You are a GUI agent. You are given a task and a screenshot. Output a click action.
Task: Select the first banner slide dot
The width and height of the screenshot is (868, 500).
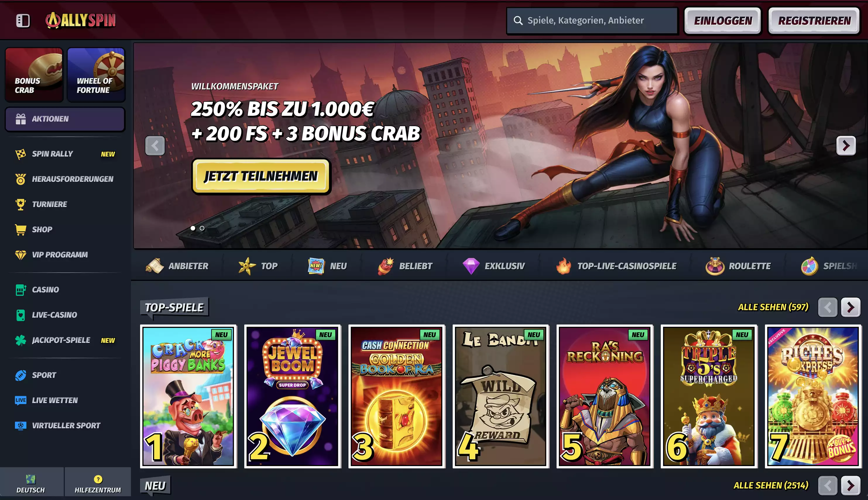(193, 228)
